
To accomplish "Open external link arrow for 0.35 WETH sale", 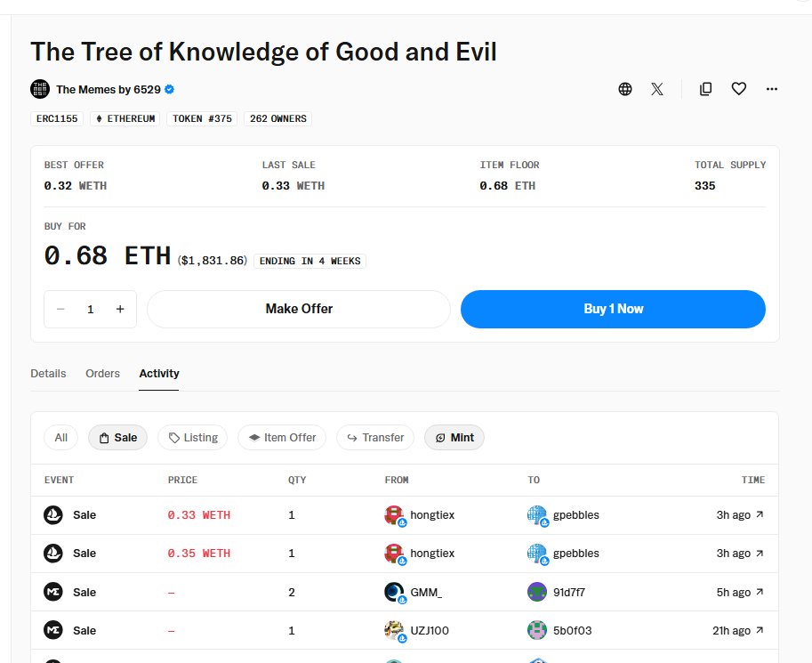I will point(760,554).
